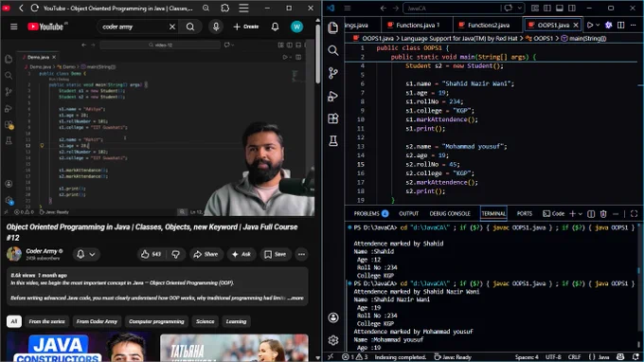The image size is (644, 362).
Task: Change indentation Spaces: 4 setting
Action: pos(527,356)
